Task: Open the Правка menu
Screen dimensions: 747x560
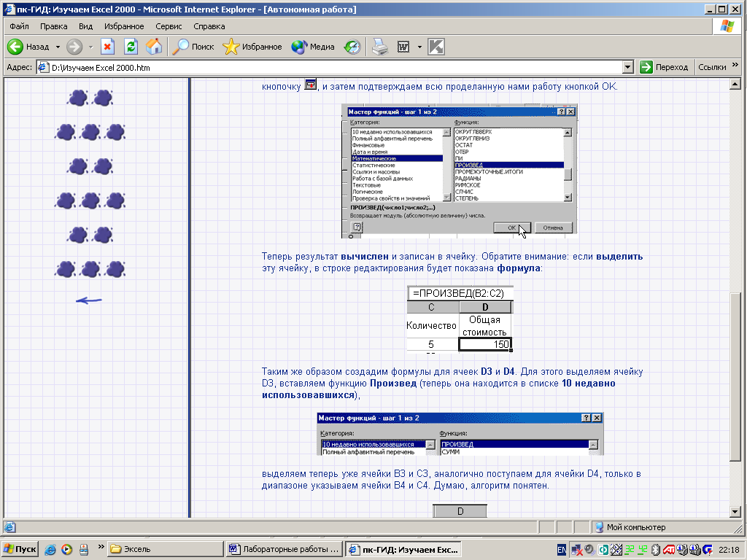Action: 53,26
